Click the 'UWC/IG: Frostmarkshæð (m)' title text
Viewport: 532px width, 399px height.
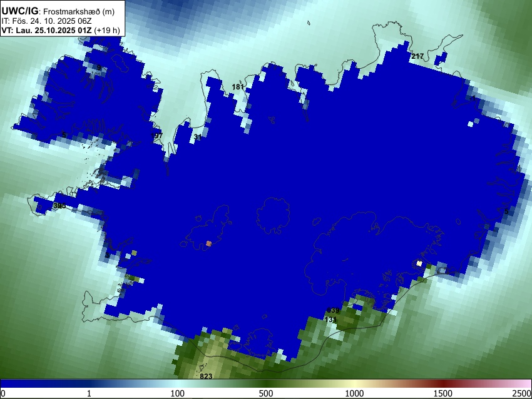(x=58, y=11)
